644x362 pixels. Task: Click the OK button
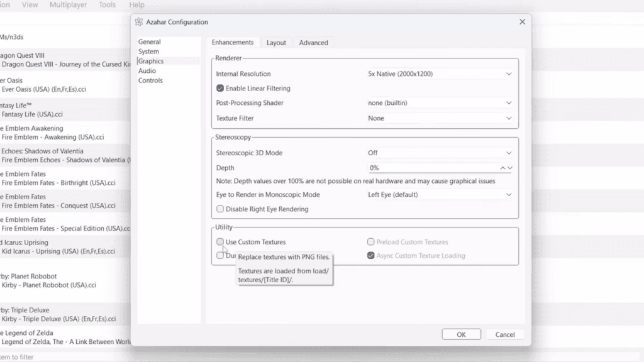(x=461, y=334)
